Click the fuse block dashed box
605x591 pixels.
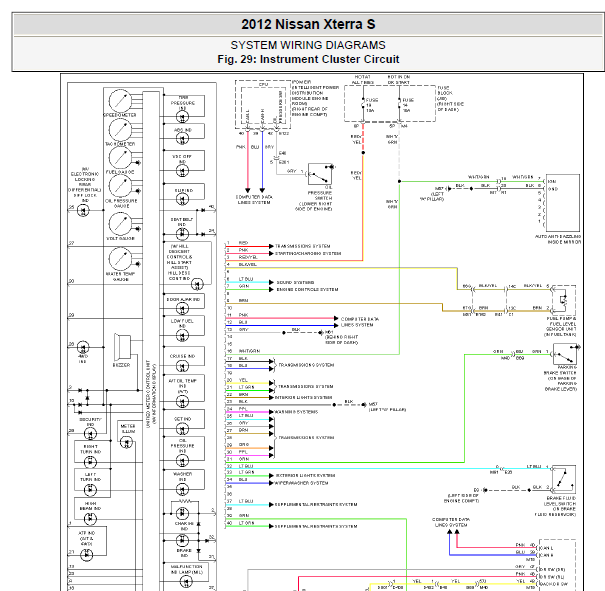click(x=390, y=104)
